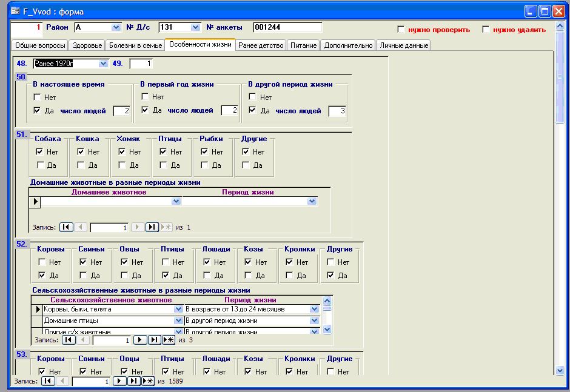The width and height of the screenshot is (570, 392).
Task: Open question 48 dropdown showing Ранее 1970г
Action: 103,63
